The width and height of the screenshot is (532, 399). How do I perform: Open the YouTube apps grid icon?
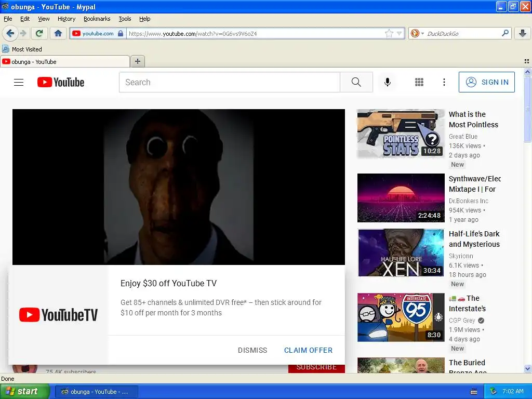419,82
